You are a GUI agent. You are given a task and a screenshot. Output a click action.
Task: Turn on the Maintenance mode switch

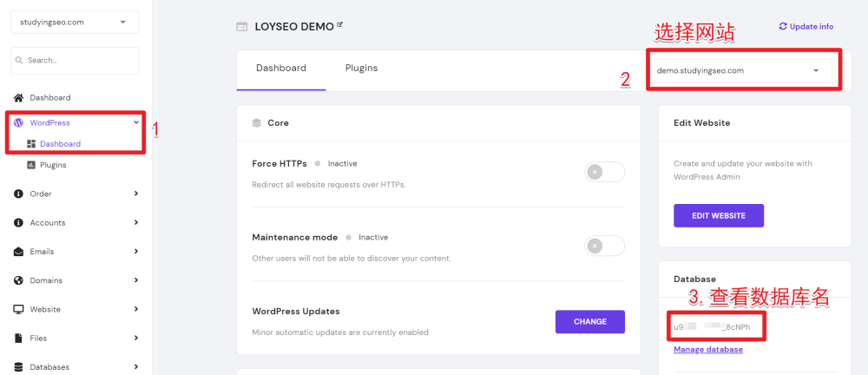click(x=604, y=246)
